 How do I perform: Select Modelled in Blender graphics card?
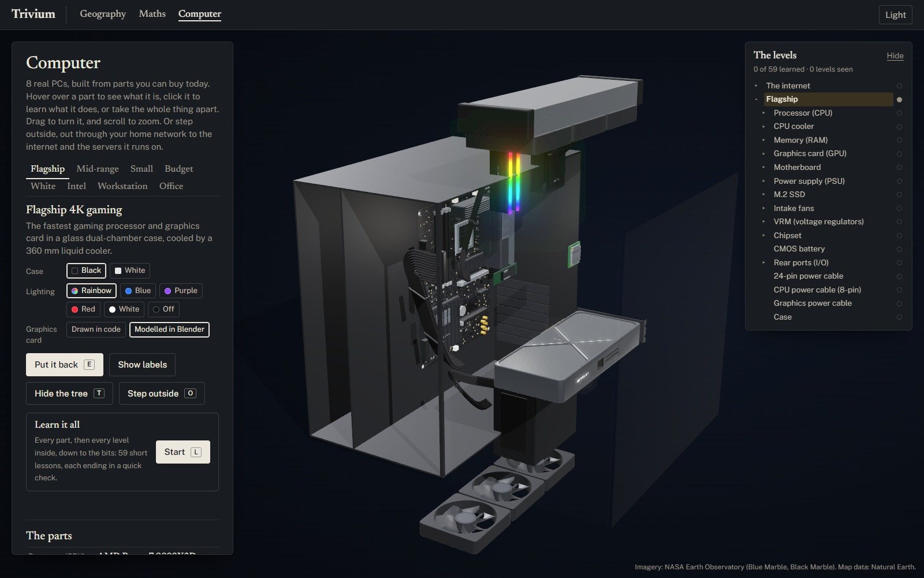pos(169,329)
